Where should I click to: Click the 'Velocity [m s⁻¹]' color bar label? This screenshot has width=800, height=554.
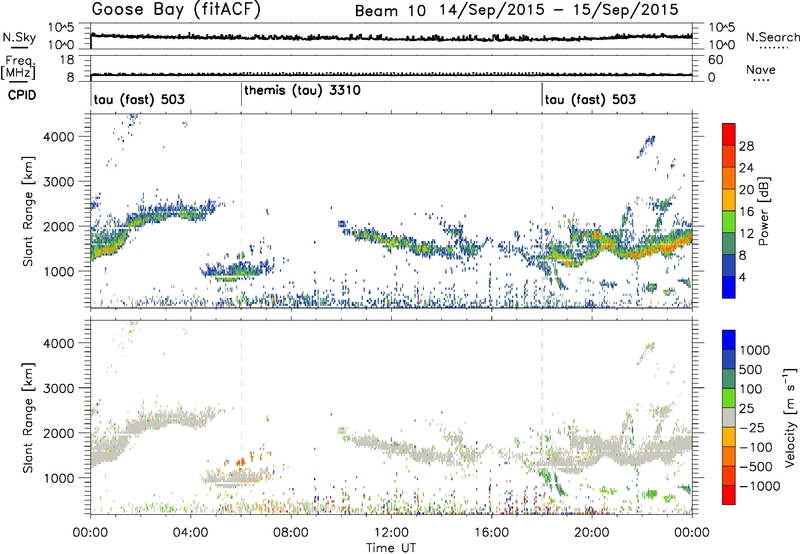click(x=789, y=417)
